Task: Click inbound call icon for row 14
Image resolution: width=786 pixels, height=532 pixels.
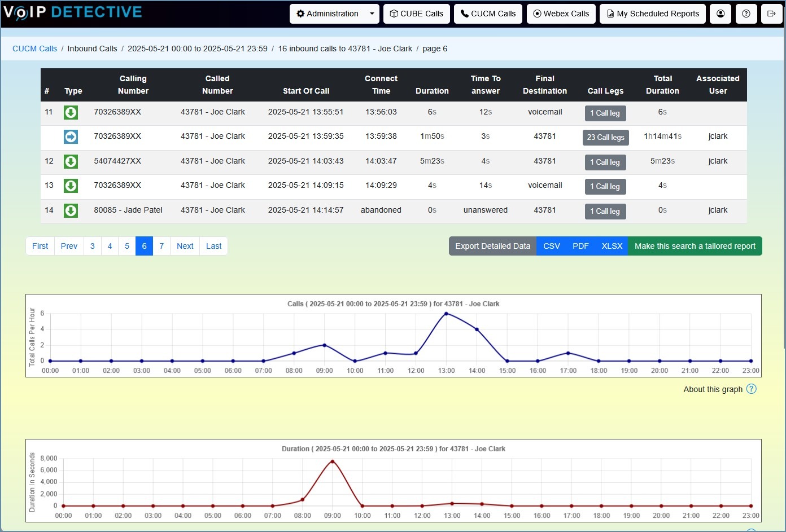Action: (71, 210)
